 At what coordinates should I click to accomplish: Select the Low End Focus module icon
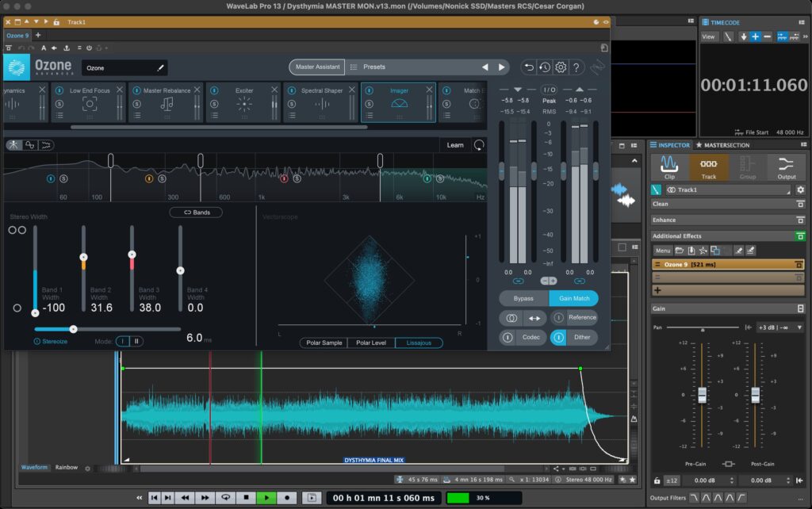click(x=90, y=104)
